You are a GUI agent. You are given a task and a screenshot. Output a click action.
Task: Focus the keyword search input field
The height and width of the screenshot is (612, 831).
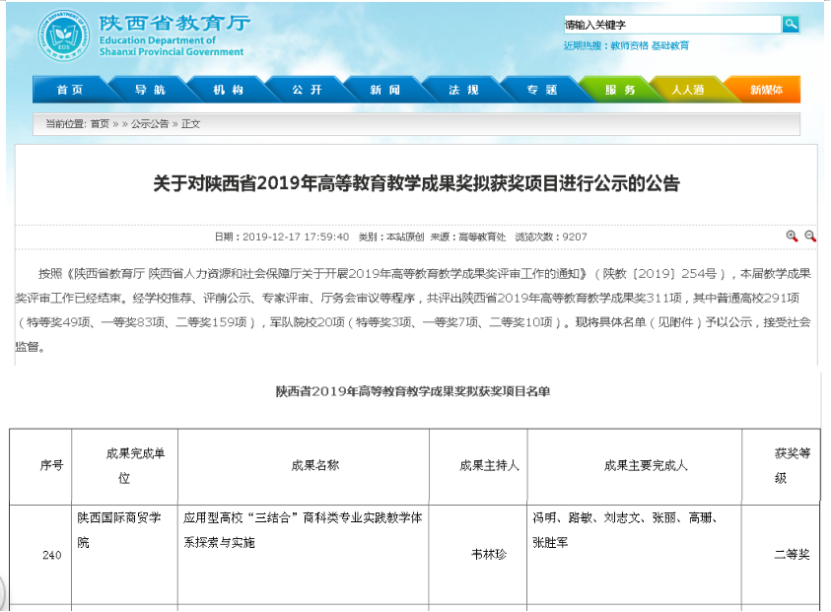(672, 24)
